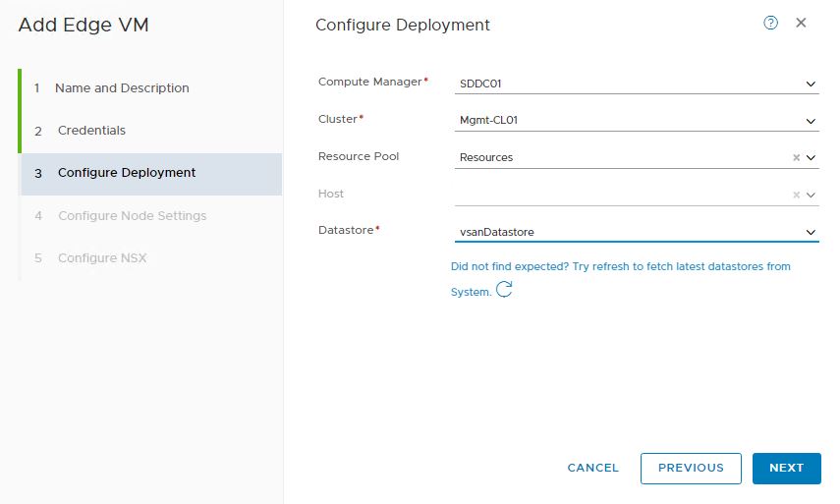The image size is (840, 504).
Task: Go to step 1 Name and Description
Action: click(x=122, y=88)
